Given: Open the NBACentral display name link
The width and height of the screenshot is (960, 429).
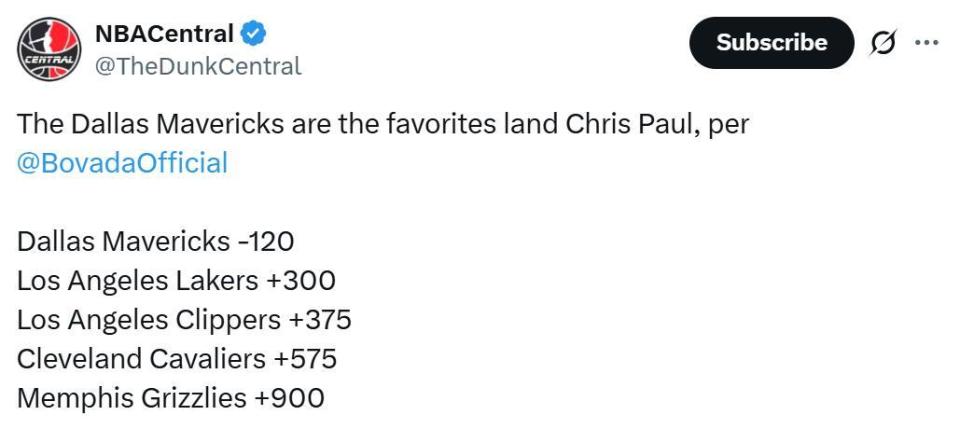Looking at the screenshot, I should [x=164, y=33].
